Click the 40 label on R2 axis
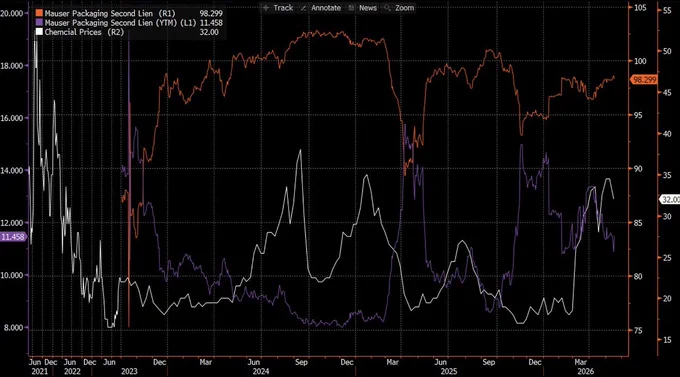The width and height of the screenshot is (680, 377). pos(667,134)
